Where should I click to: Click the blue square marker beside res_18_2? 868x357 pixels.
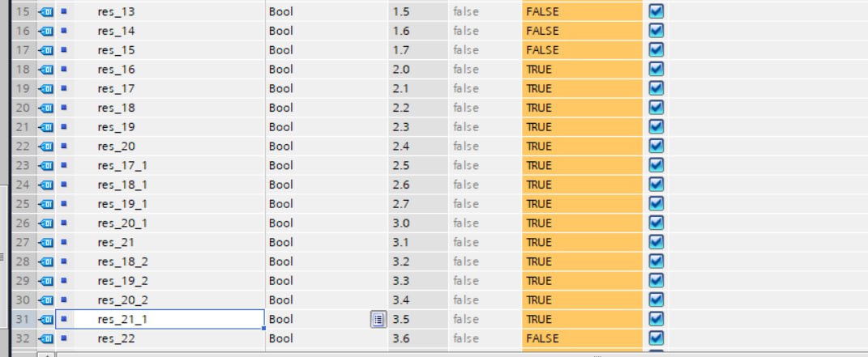(x=64, y=261)
